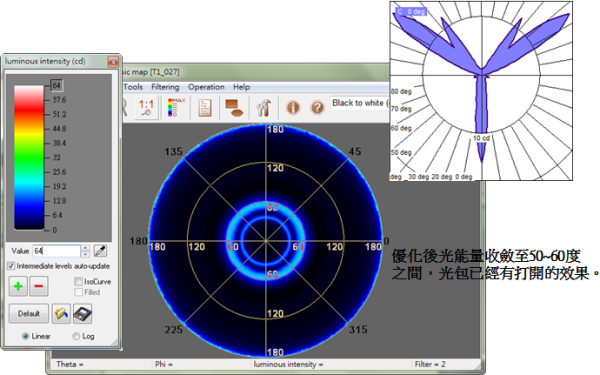The width and height of the screenshot is (600, 375).
Task: Click the document report toolbar icon
Action: (205, 108)
